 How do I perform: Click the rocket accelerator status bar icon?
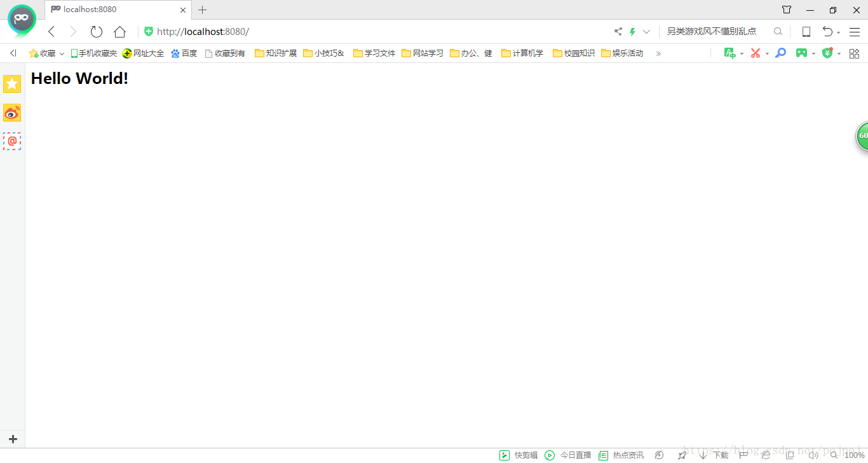tap(682, 455)
